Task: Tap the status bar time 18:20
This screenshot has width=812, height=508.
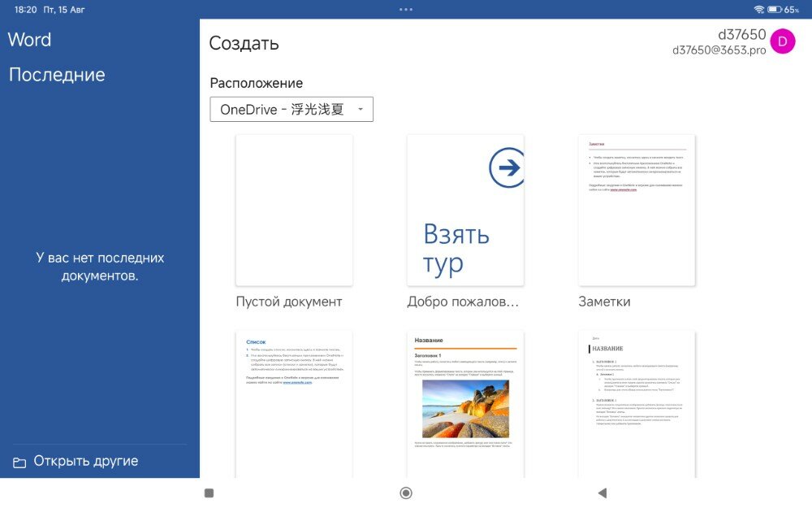Action: pos(25,9)
